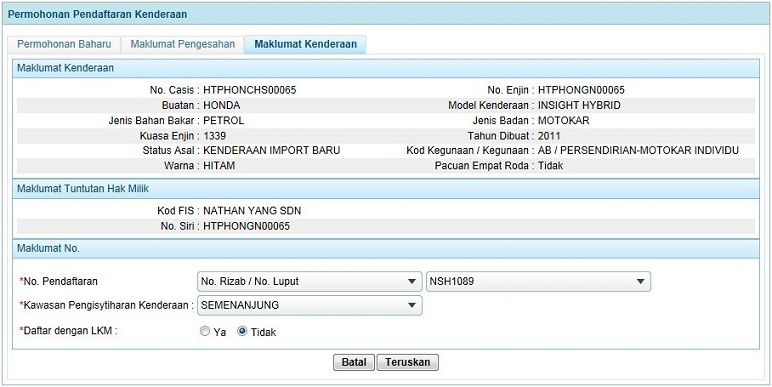
Task: Click the Permohonan Pendaftaran Kenderaan title
Action: (97, 14)
